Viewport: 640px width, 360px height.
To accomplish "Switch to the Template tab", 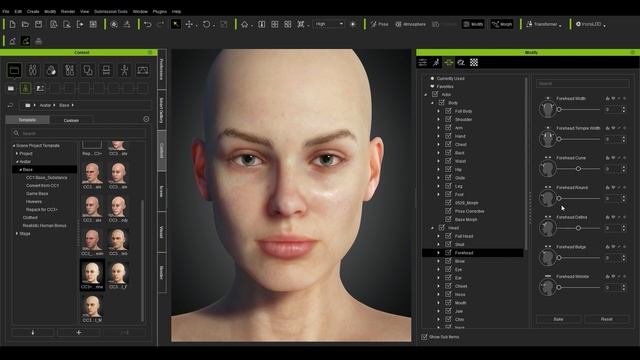I will click(27, 120).
